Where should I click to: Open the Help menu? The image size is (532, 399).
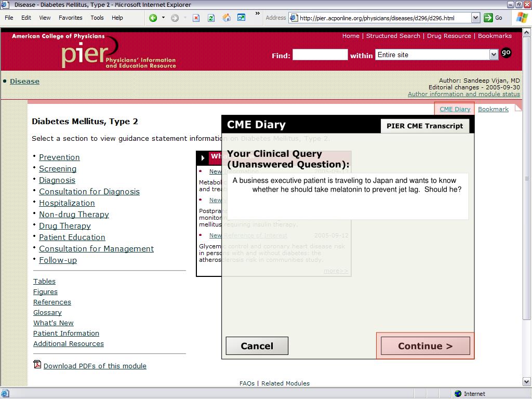pyautogui.click(x=117, y=18)
